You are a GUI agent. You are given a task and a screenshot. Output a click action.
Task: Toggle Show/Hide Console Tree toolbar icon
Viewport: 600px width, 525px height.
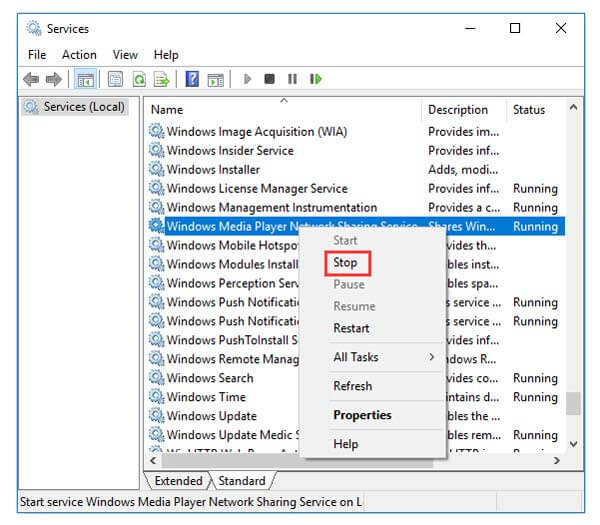pyautogui.click(x=85, y=80)
